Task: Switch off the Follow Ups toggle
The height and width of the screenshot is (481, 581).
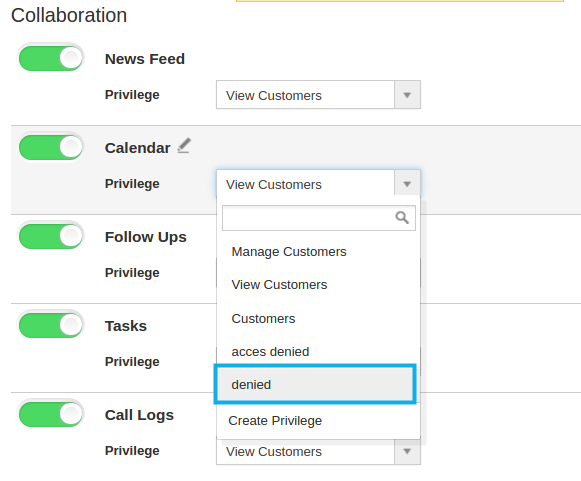Action: pos(51,236)
